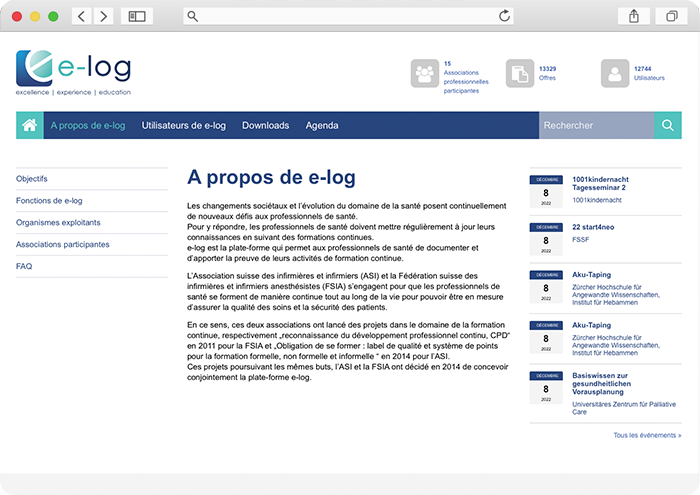Open the Downloads menu item
Image resolution: width=700 pixels, height=495 pixels.
click(x=266, y=125)
